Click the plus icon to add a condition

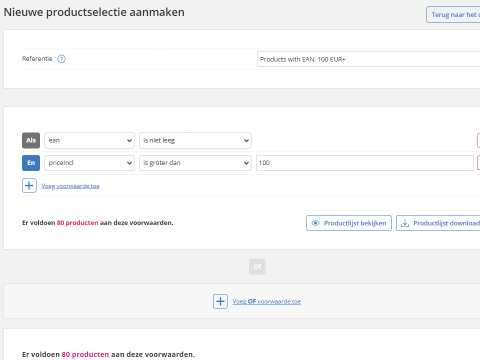[x=29, y=186]
